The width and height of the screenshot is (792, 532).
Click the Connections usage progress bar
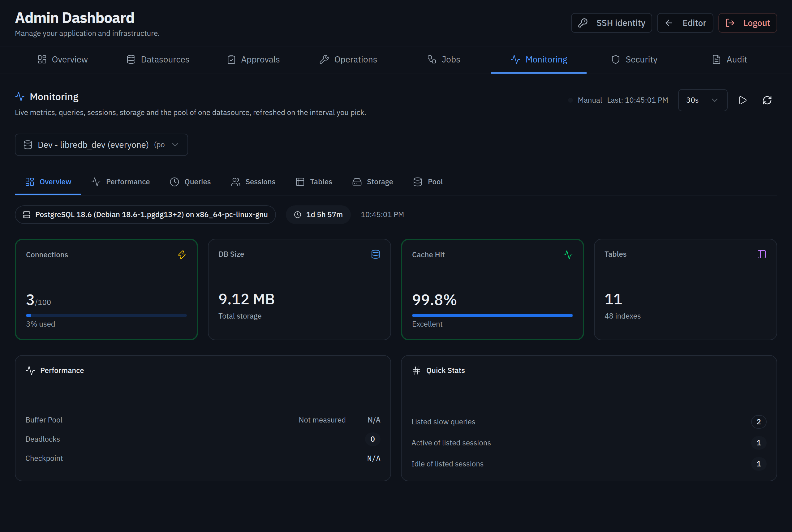tap(106, 315)
